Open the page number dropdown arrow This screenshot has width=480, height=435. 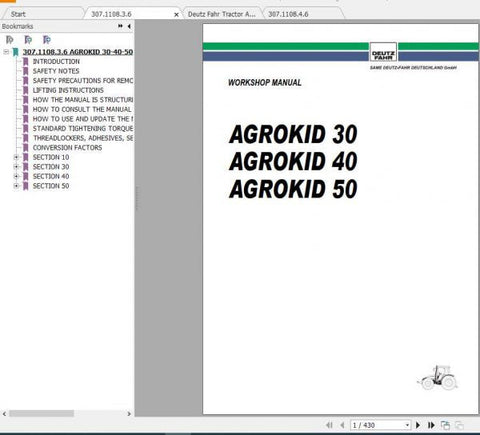pos(407,425)
